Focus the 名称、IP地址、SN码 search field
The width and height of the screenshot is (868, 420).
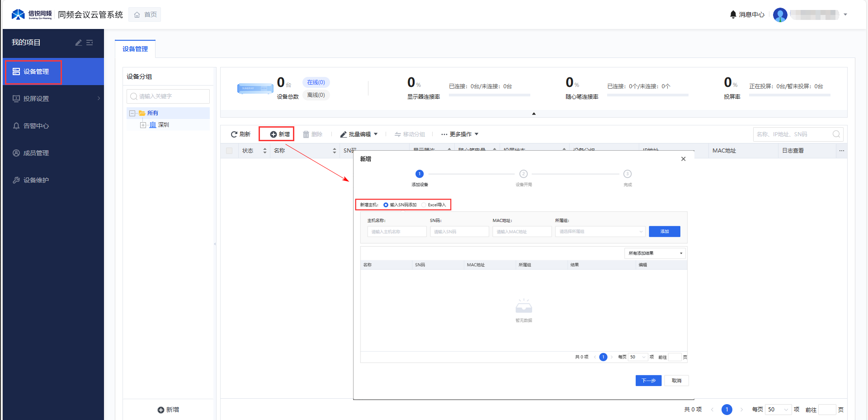coord(798,134)
